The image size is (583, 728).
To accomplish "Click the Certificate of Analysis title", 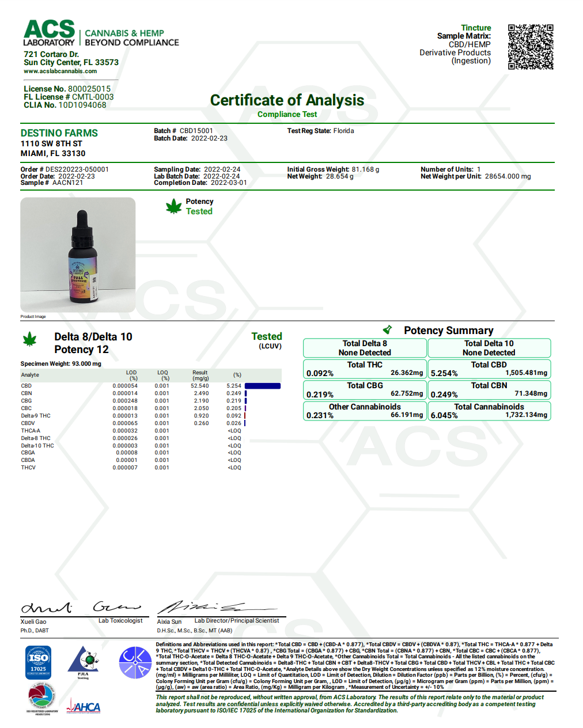I will pos(287,100).
